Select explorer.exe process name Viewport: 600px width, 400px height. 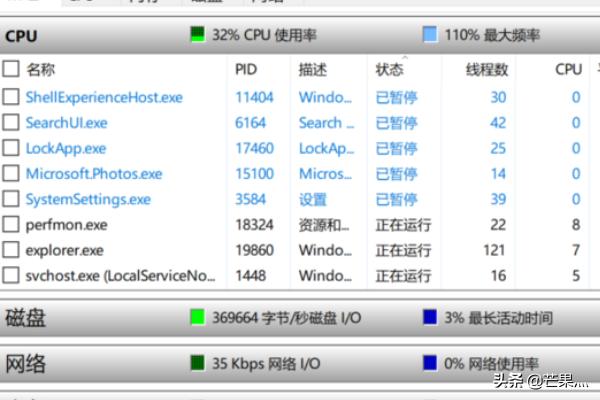(65, 251)
